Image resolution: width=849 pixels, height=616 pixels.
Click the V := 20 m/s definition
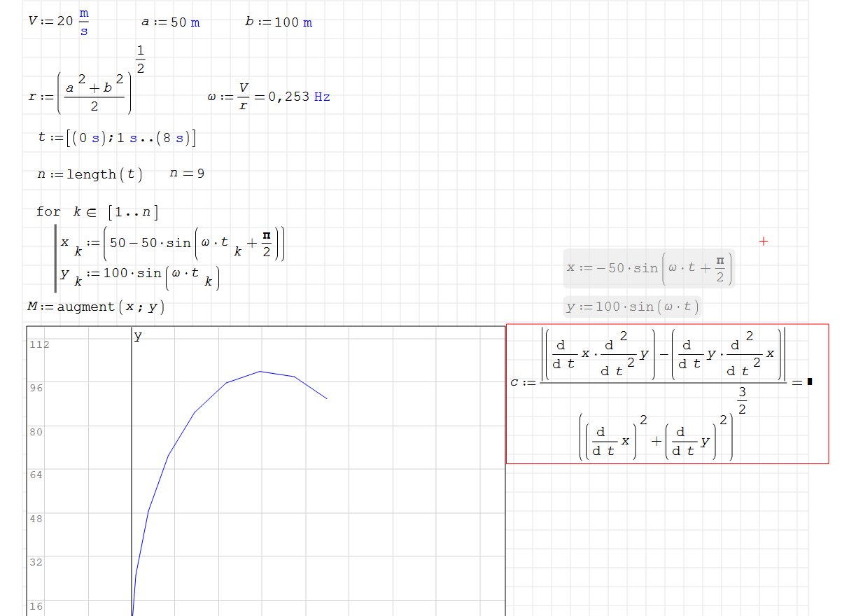[57, 22]
